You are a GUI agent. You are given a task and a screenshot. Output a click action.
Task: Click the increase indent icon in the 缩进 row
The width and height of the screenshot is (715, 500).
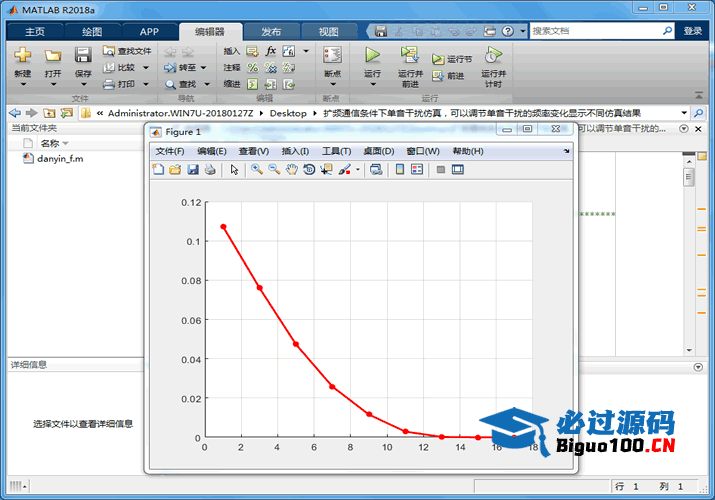[x=271, y=84]
